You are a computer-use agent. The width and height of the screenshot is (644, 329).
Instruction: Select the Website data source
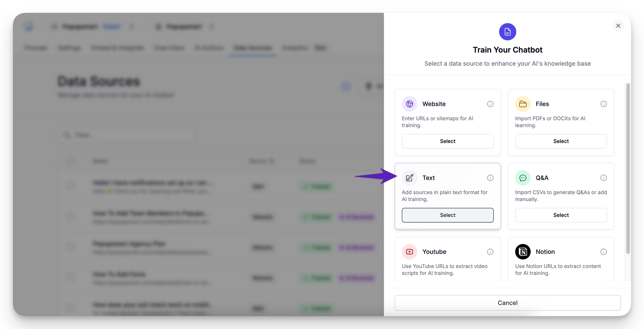coord(448,141)
